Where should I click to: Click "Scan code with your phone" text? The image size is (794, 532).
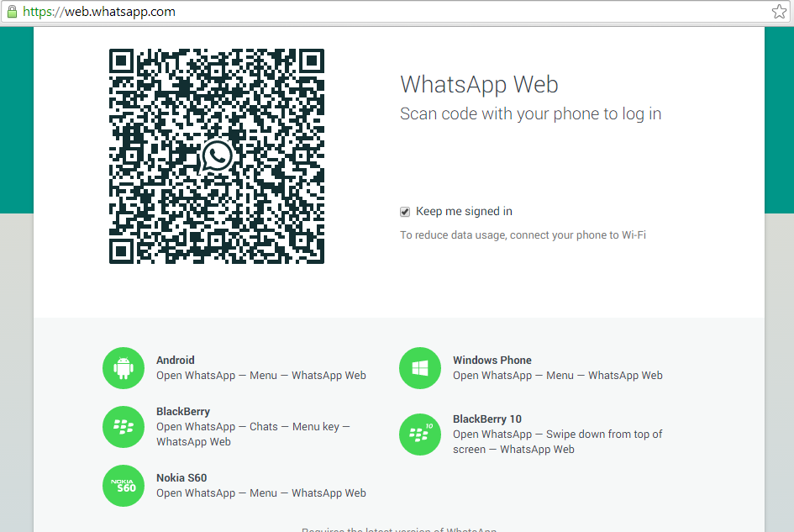530,114
